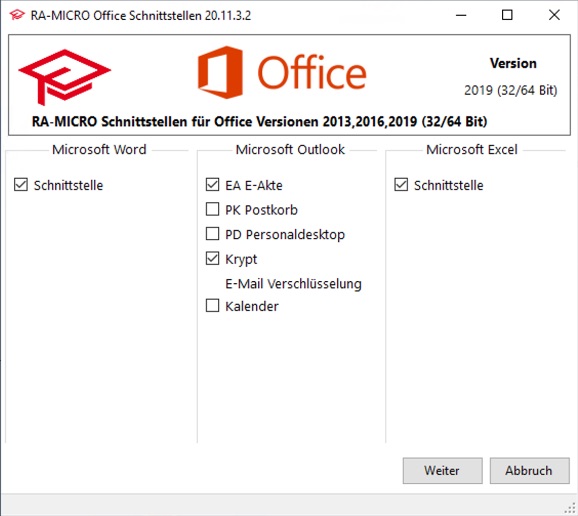Click the Abbruch button
The height and width of the screenshot is (516, 578).
tap(529, 471)
